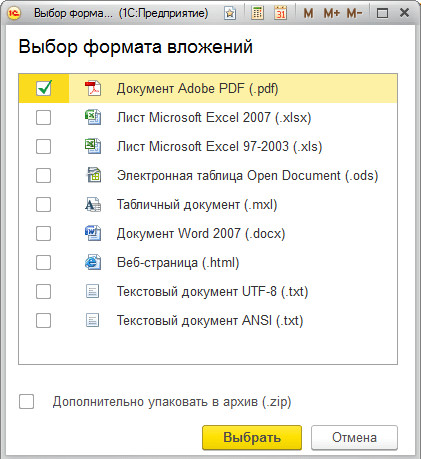Select the 'Документ Adobe PDF (.pdf)' row text

(x=197, y=89)
